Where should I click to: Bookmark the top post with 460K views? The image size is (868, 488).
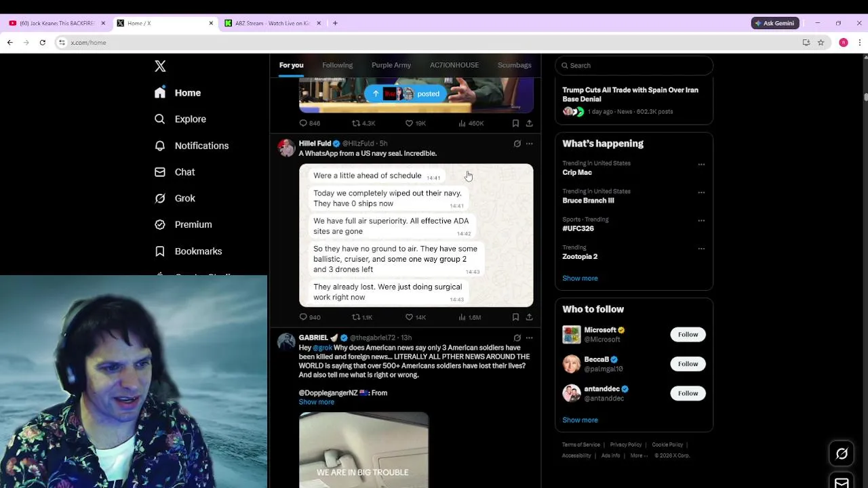click(515, 123)
